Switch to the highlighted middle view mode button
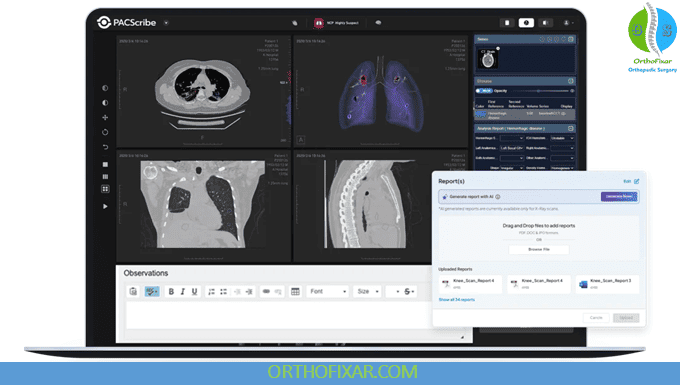This screenshot has width=680, height=385. 526,23
